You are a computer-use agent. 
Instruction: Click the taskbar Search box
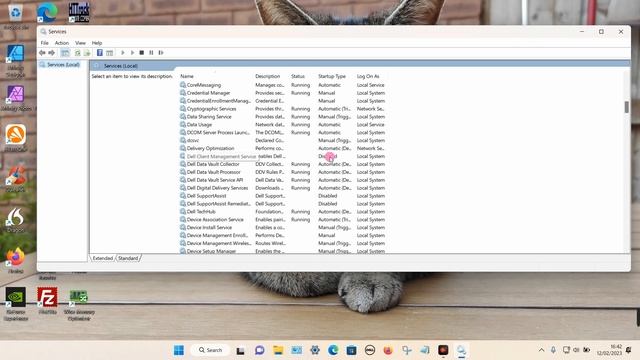(210, 350)
